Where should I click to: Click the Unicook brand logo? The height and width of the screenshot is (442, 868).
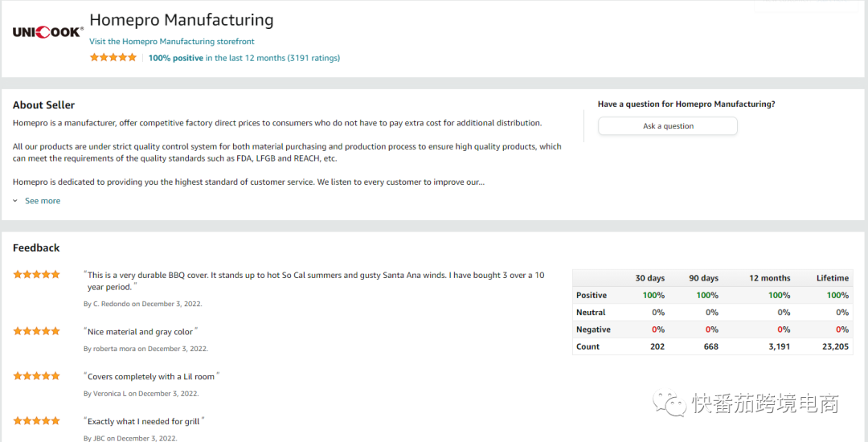click(47, 32)
